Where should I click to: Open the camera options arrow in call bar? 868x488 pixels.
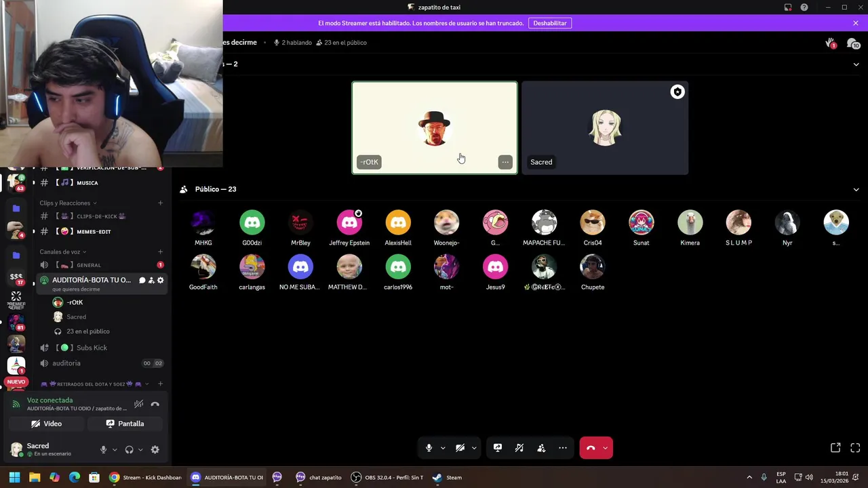(474, 448)
